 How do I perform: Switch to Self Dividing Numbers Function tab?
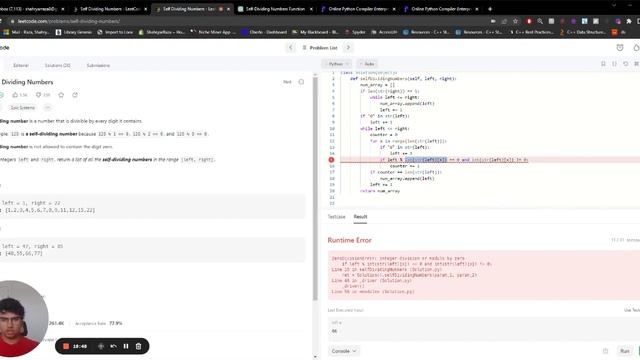click(275, 9)
